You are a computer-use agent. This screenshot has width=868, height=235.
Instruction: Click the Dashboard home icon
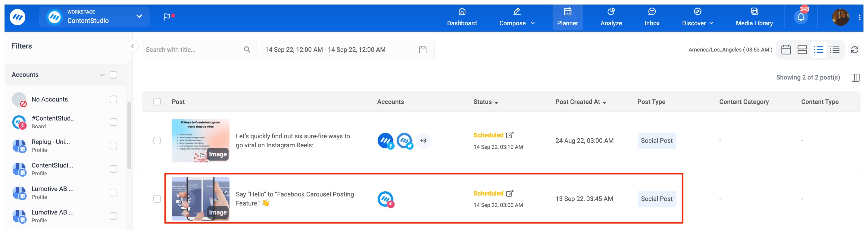[x=462, y=12]
